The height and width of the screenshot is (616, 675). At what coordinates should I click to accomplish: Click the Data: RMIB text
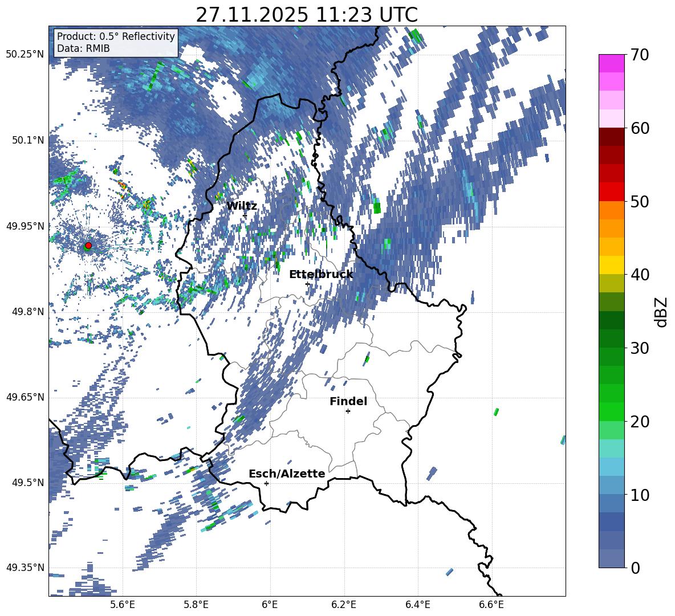click(83, 48)
